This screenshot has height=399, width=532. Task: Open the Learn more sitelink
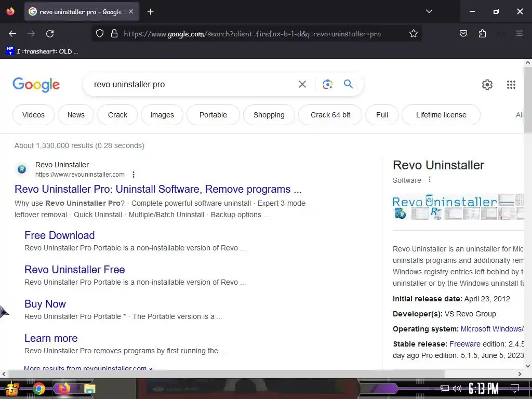point(51,338)
